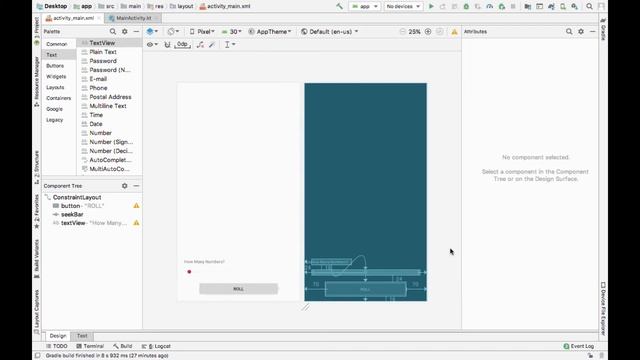Open the Build tool window
The height and width of the screenshot is (360, 640).
tap(122, 346)
